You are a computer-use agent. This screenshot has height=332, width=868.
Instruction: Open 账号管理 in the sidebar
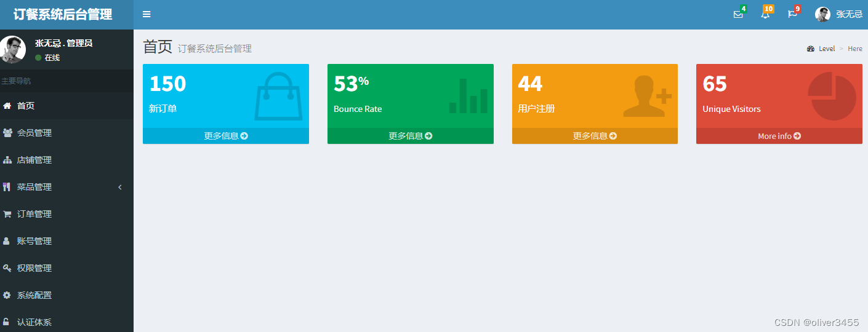66,241
